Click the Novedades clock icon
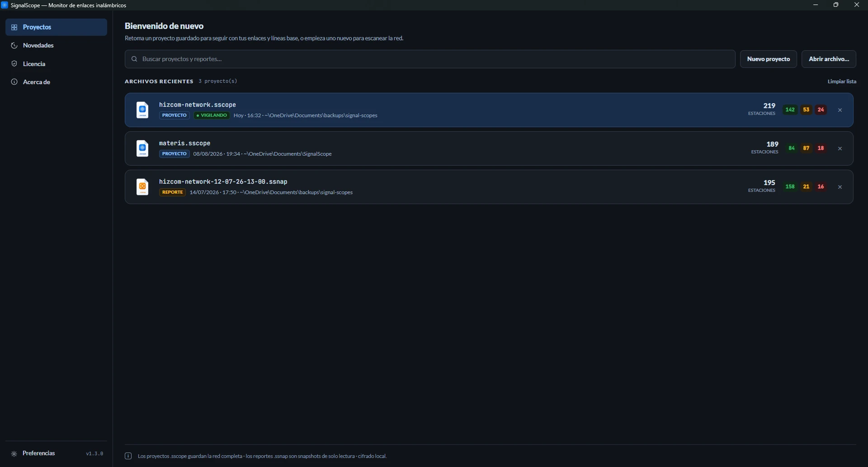Viewport: 868px width, 467px height. click(14, 45)
